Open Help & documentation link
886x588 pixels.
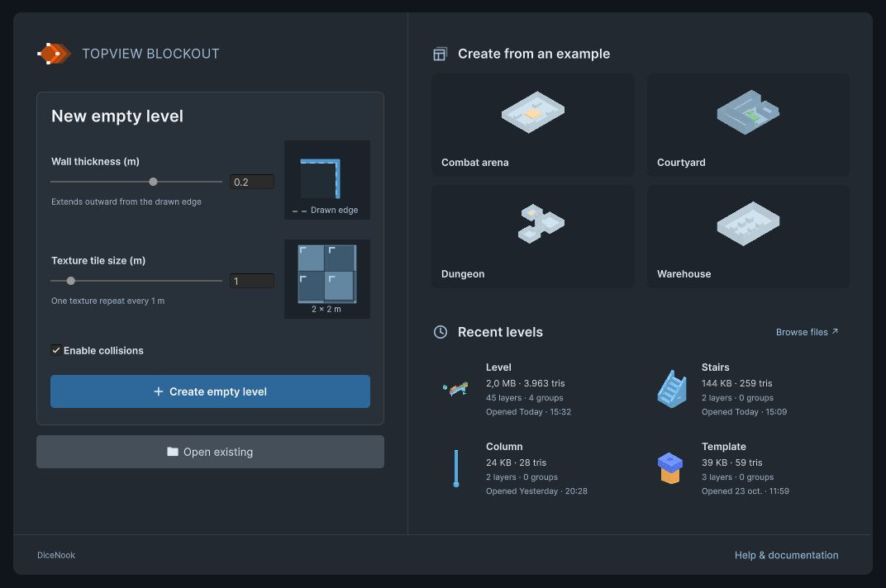pos(787,555)
